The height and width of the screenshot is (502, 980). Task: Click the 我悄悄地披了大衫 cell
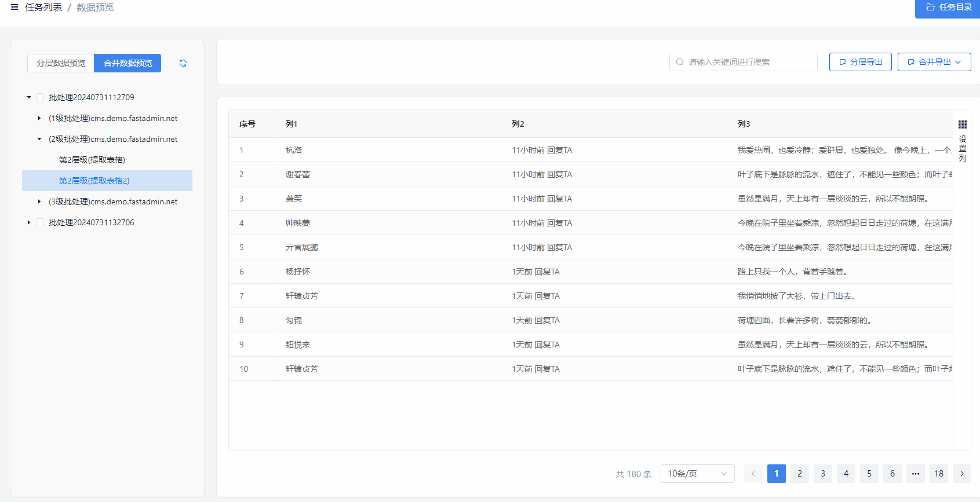[799, 296]
